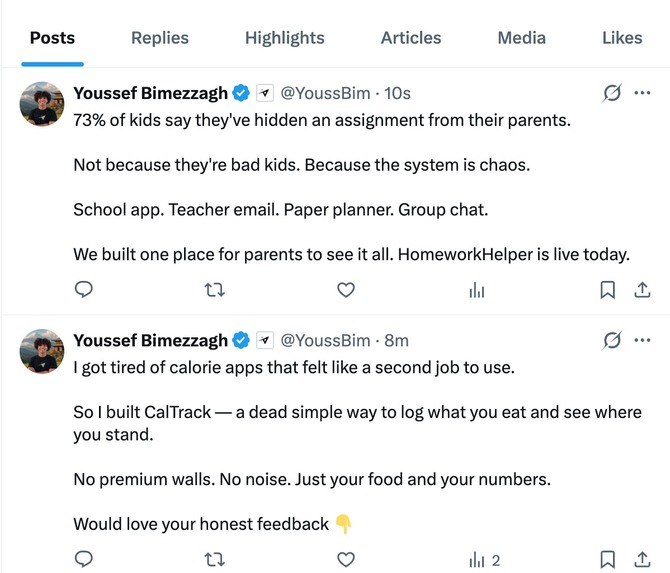
Task: Open the Highlights tab
Action: point(285,38)
